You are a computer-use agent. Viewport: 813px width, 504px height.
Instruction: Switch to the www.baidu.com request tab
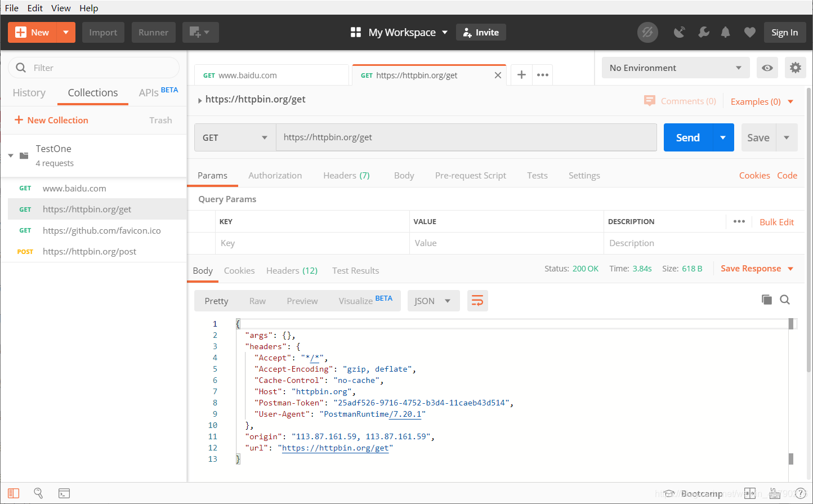coord(271,75)
